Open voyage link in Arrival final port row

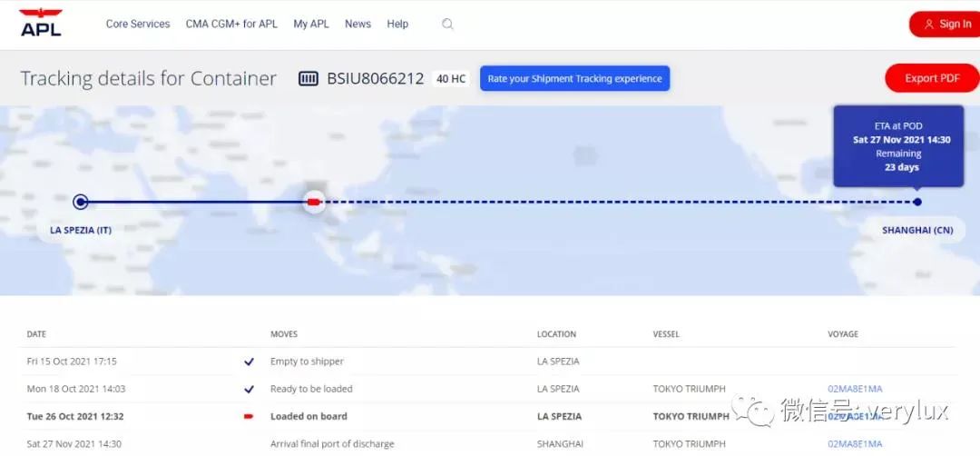tap(855, 444)
